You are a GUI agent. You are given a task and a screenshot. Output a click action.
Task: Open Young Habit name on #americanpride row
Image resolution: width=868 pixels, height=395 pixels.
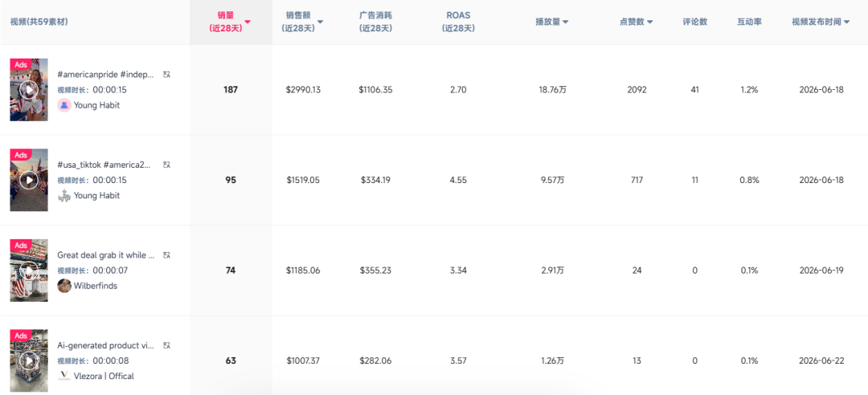click(x=97, y=105)
